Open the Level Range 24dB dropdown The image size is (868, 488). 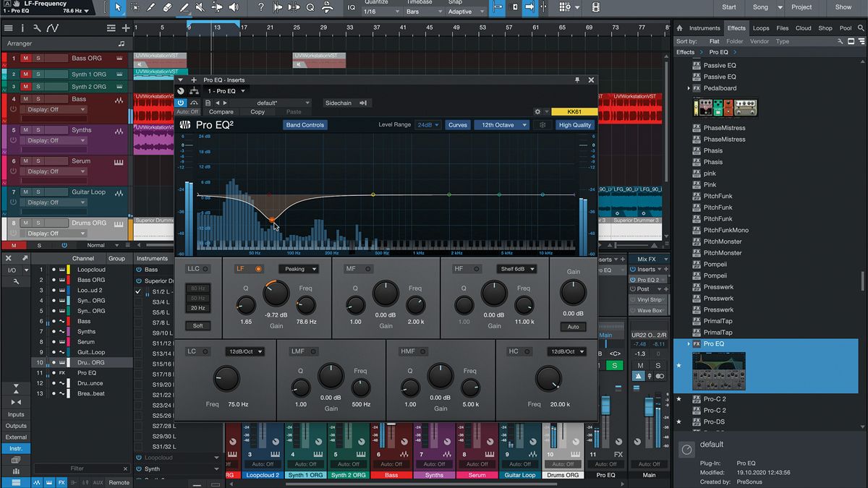tap(428, 124)
